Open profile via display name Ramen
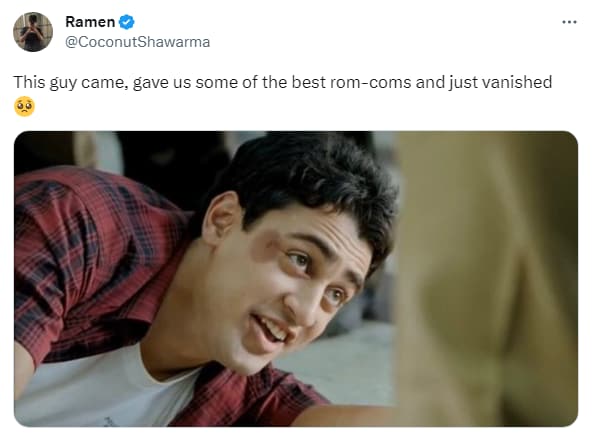Screen dimensions: 595x434 pos(90,22)
